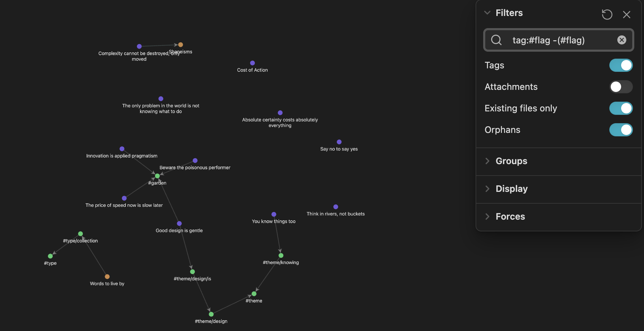Click the Say no to say yes node
The height and width of the screenshot is (331, 644).
coord(339,142)
